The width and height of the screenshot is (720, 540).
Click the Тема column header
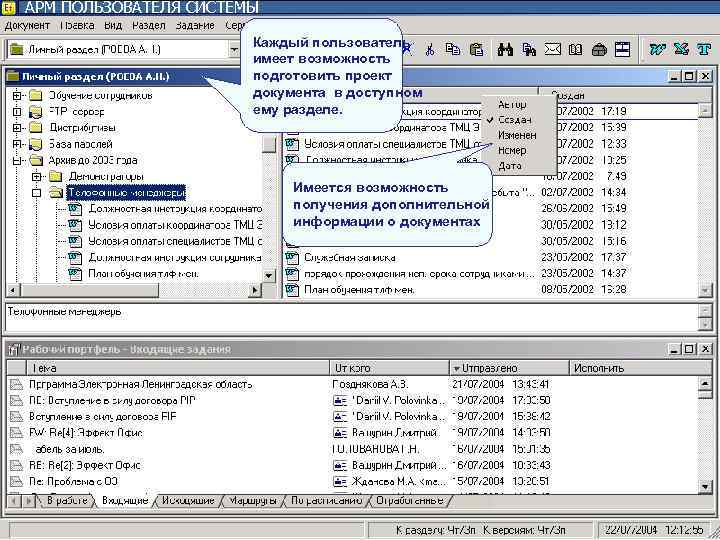point(178,368)
